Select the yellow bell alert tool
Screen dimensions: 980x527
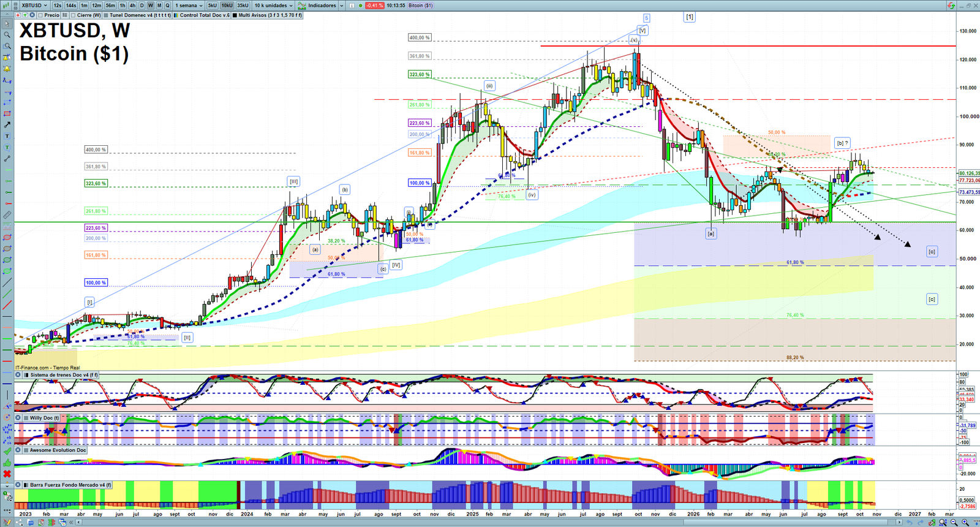click(7, 69)
